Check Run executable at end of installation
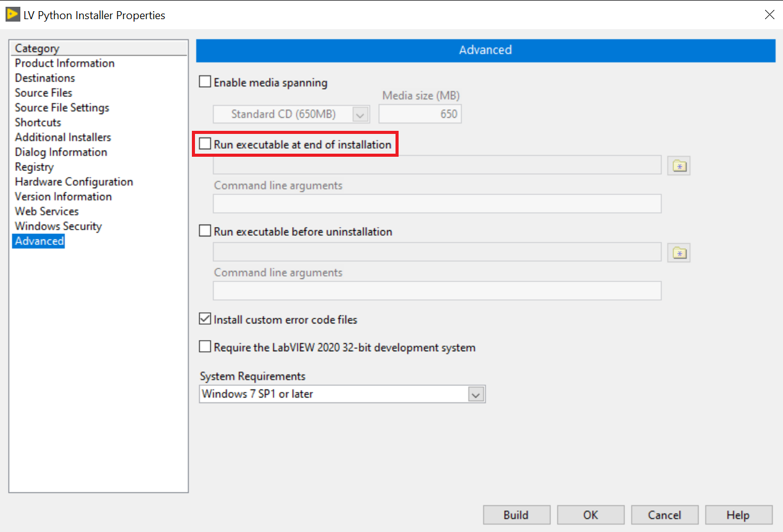Viewport: 783px width, 532px height. coord(205,144)
